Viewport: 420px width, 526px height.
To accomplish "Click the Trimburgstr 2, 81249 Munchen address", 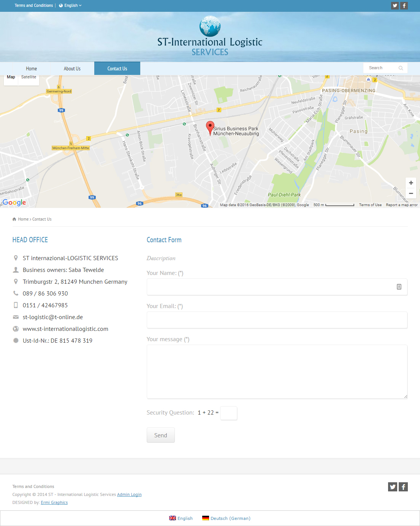I will (75, 281).
